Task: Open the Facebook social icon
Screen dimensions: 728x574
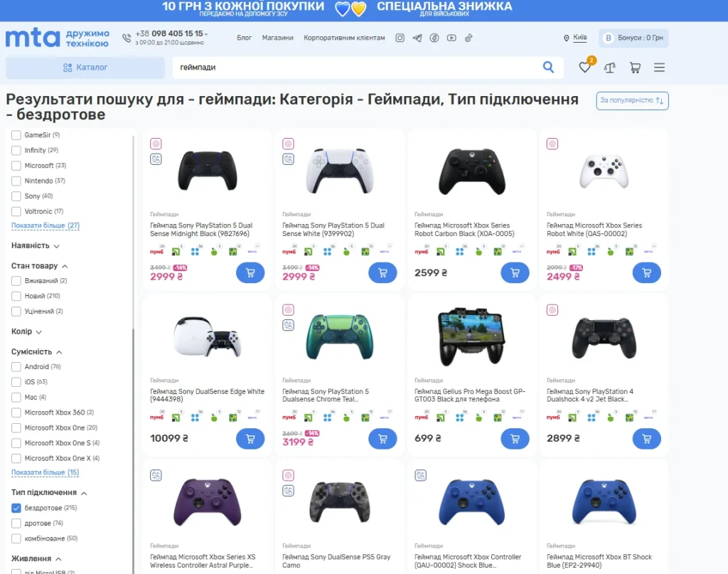Action: click(x=434, y=38)
